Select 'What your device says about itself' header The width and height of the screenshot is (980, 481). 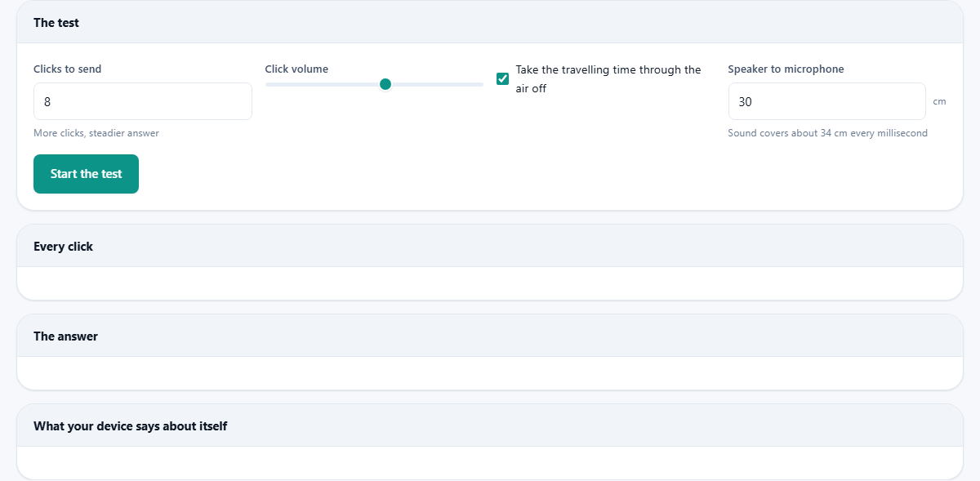(490, 426)
